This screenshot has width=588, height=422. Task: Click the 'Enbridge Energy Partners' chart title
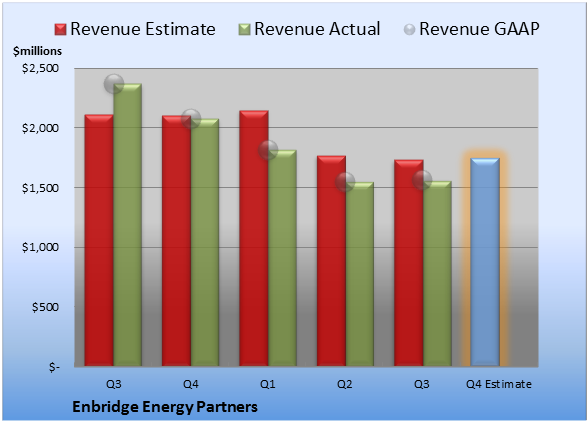165,407
